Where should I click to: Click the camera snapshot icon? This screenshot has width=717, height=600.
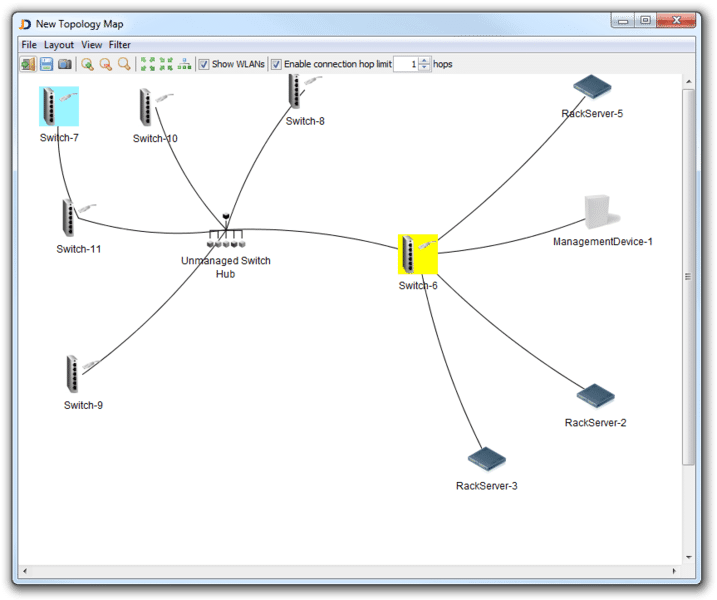(x=64, y=64)
